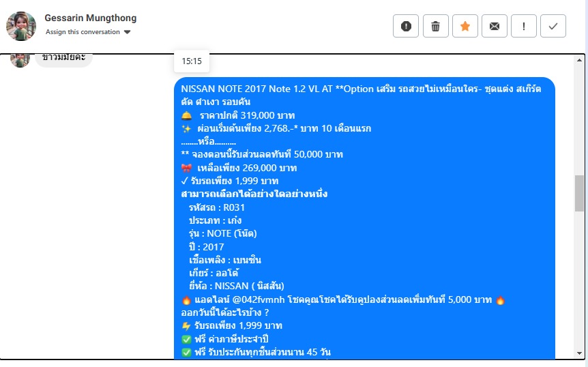Open the Assign this conversation dropdown

point(88,32)
